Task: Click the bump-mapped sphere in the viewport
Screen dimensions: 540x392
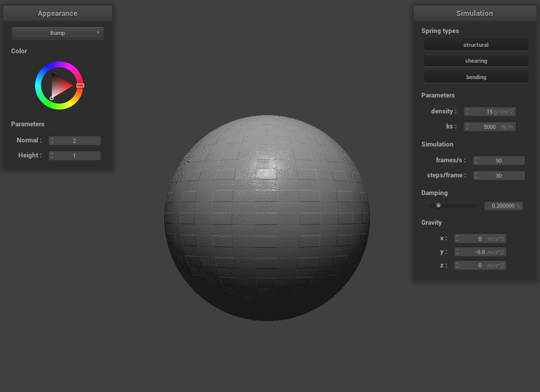Action: (267, 218)
